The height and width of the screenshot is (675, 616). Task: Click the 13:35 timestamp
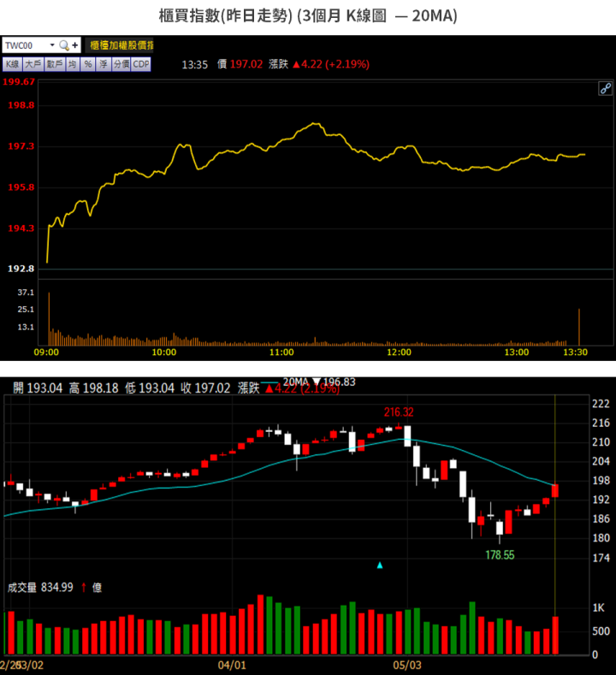click(x=194, y=64)
